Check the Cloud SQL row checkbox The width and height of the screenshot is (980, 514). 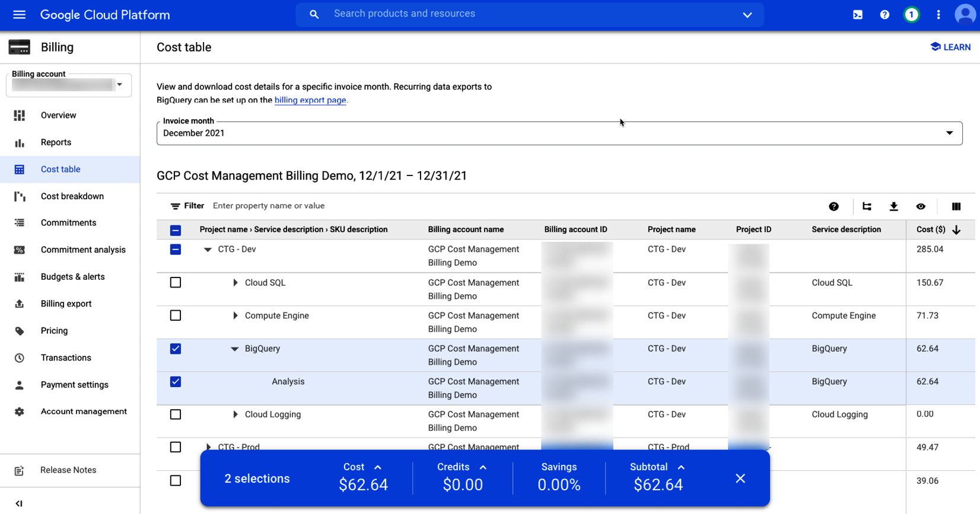tap(176, 283)
